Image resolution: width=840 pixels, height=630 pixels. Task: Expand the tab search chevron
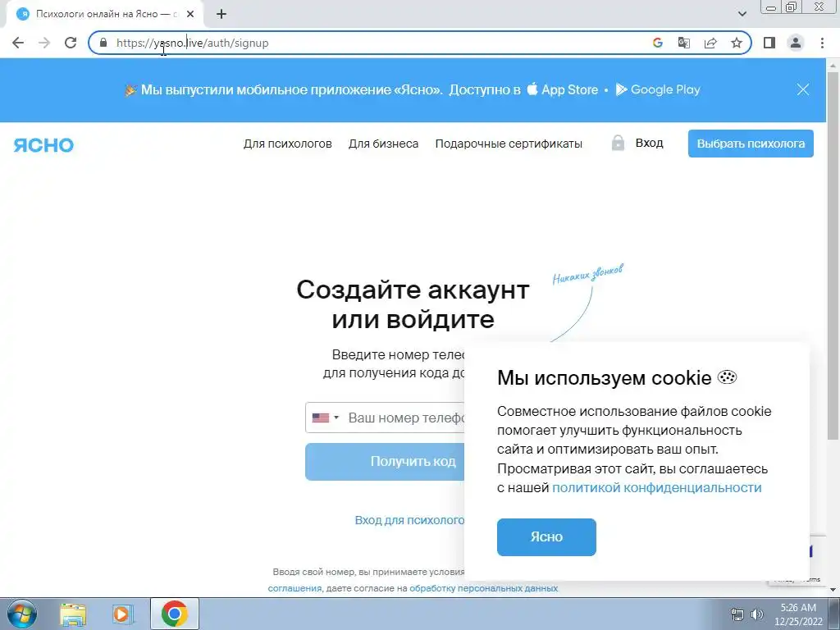click(742, 14)
